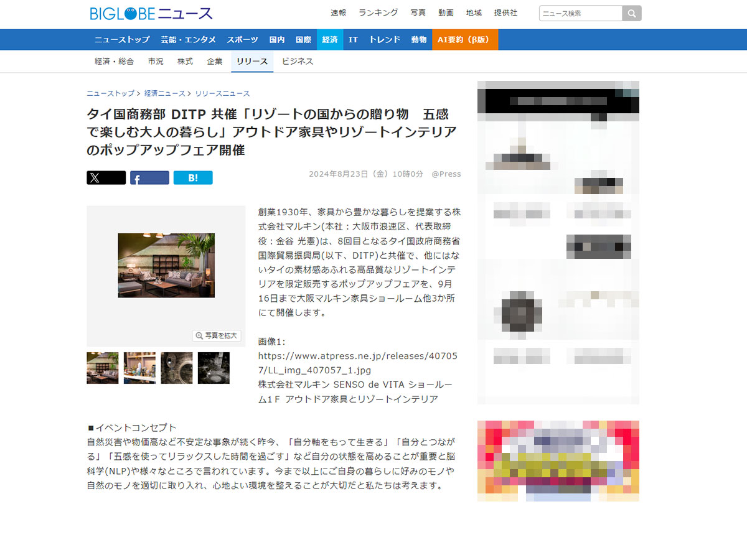Image resolution: width=747 pixels, height=560 pixels.
Task: Open 写真 in the header
Action: click(418, 13)
